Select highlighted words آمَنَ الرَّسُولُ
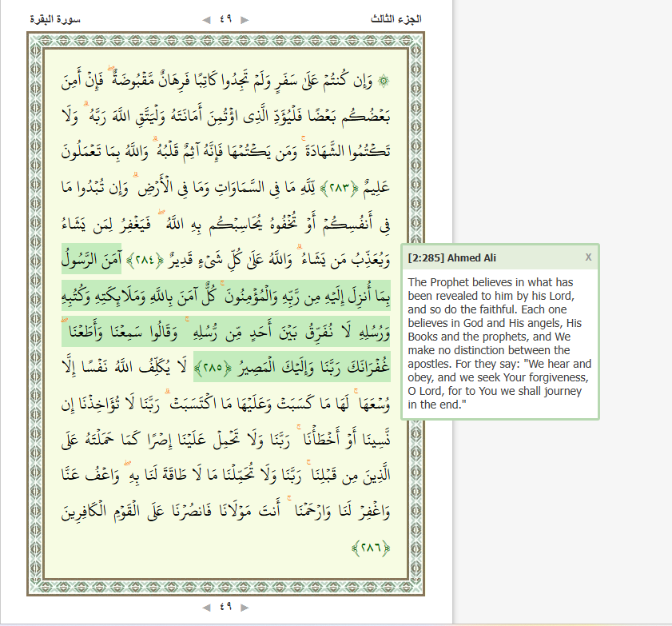 click(x=91, y=258)
